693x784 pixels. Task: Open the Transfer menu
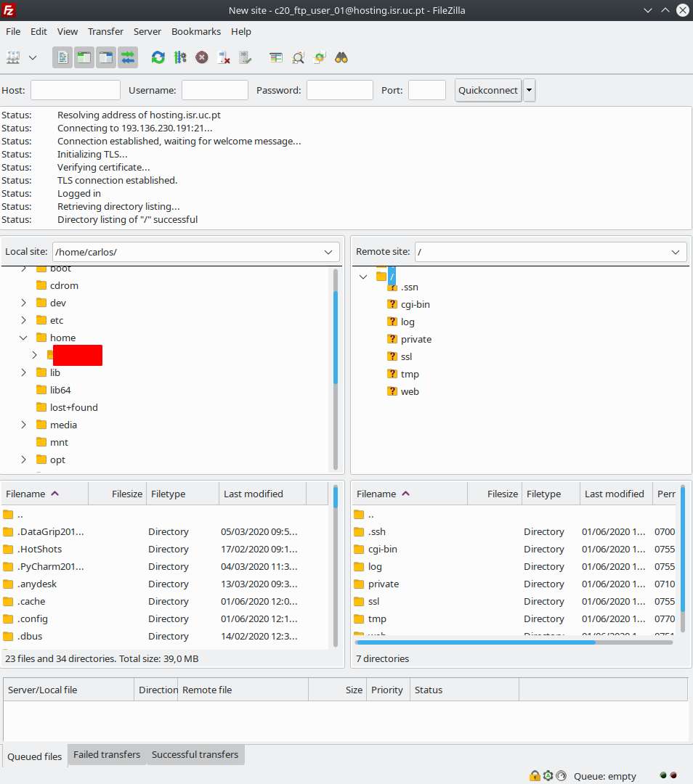[x=105, y=31]
